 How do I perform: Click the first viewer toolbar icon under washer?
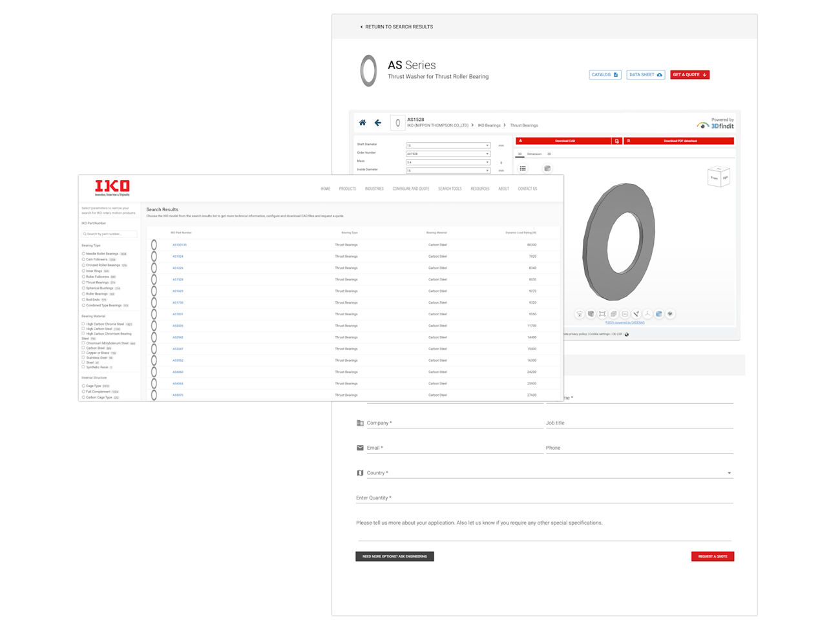[580, 314]
